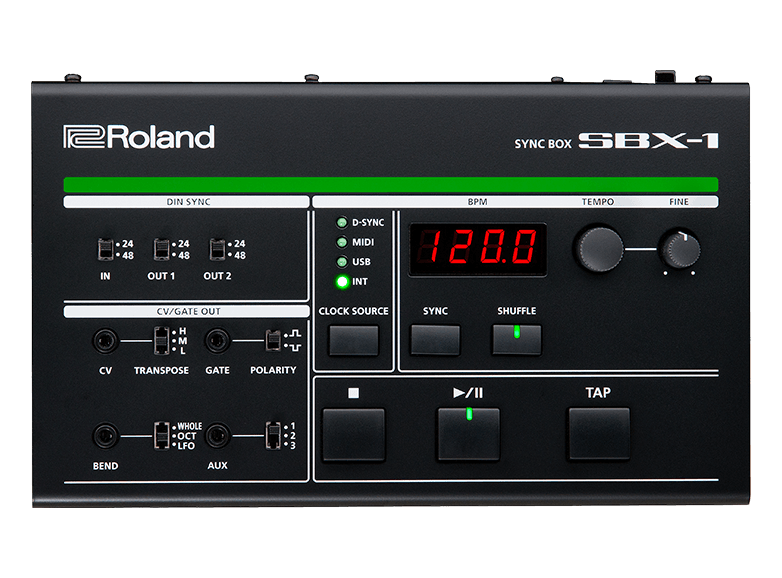Click the POLARITY label
The height and width of the screenshot is (578, 782).
(x=273, y=370)
